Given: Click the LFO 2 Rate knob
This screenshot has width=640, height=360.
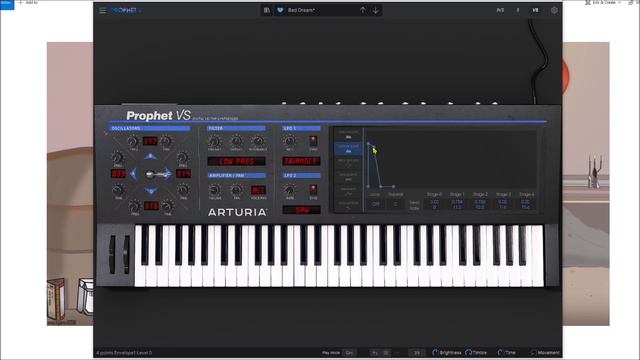Looking at the screenshot, I should (289, 189).
